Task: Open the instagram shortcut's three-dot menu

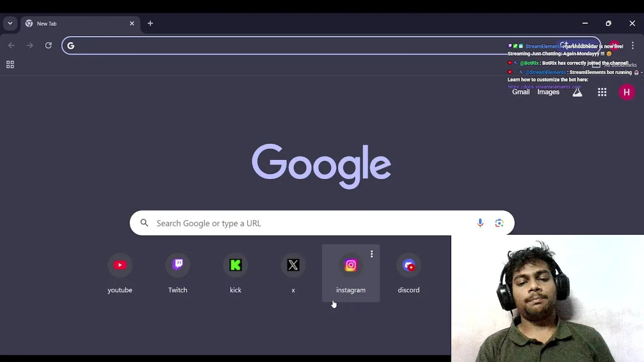Action: tap(372, 254)
